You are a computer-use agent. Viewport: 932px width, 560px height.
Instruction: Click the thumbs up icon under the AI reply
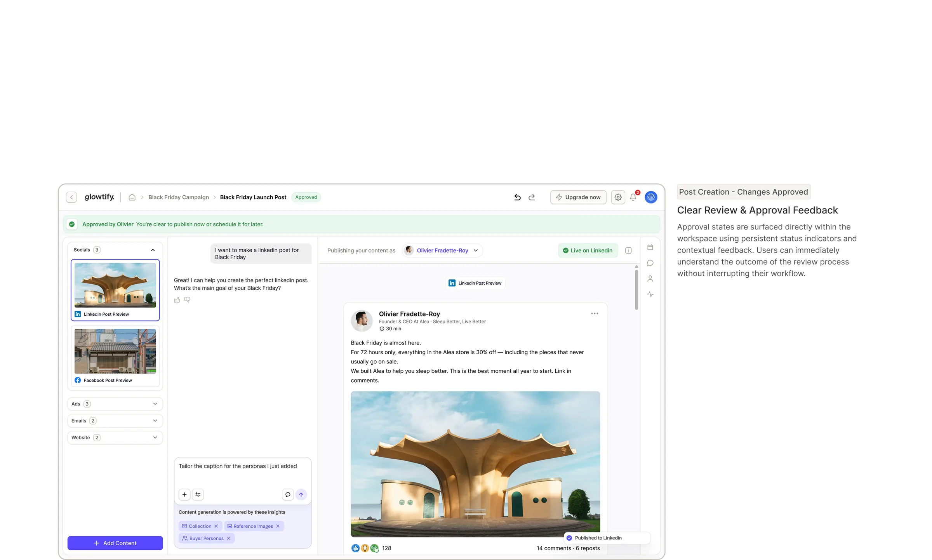point(177,300)
